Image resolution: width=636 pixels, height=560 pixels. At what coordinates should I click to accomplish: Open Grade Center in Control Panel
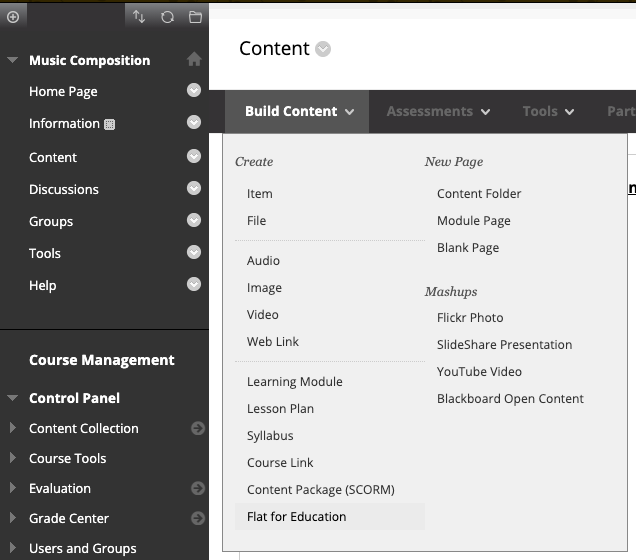(x=69, y=519)
